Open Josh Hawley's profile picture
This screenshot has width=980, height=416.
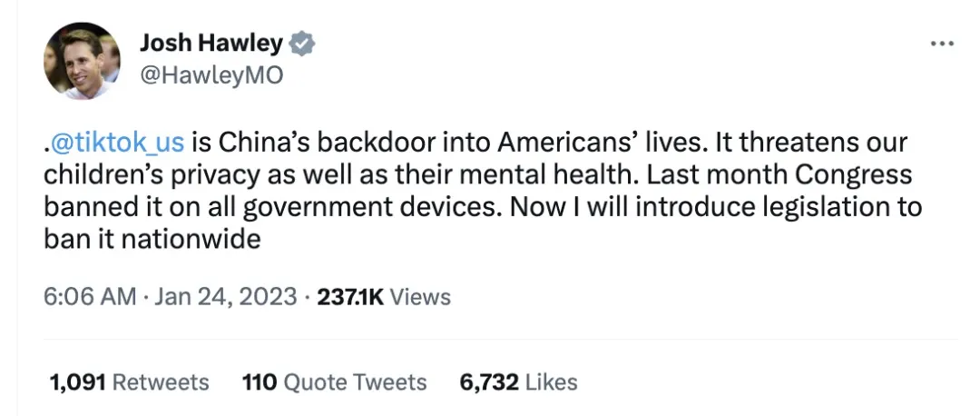82,61
